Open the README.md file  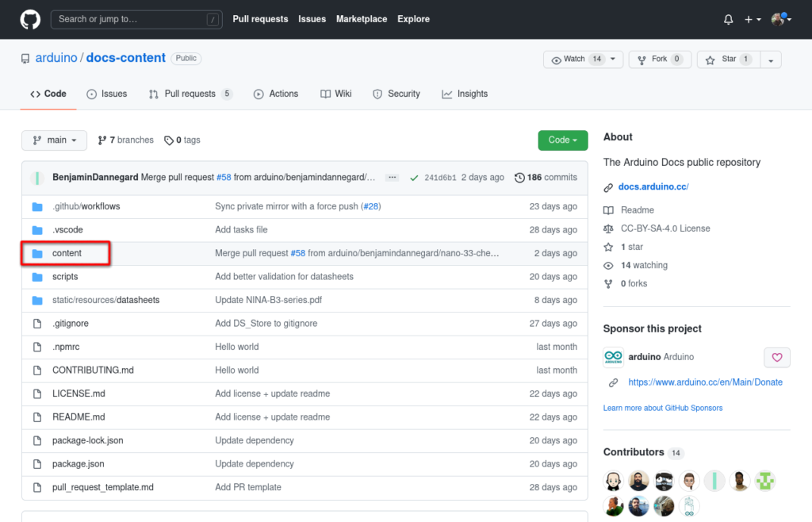[x=79, y=416]
